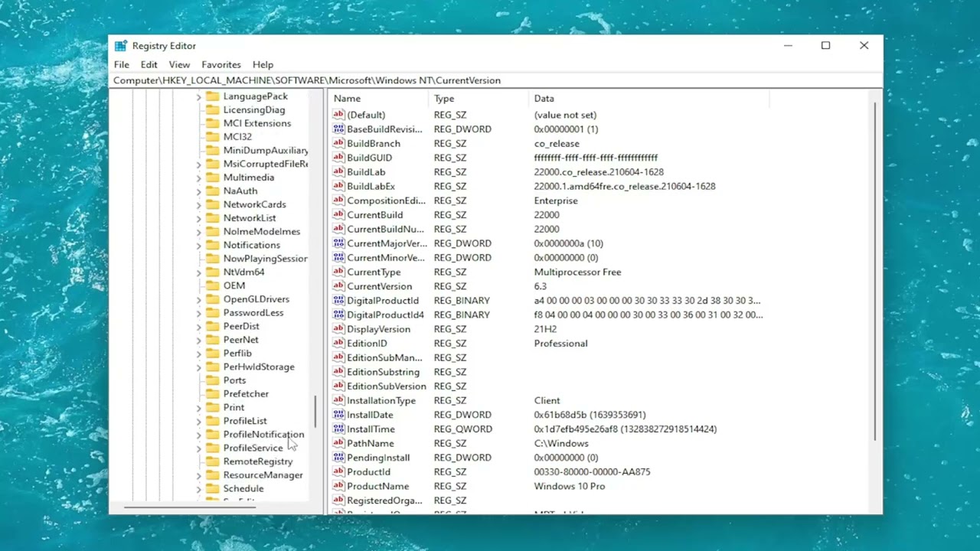Click the ProductName string icon
The height and width of the screenshot is (551, 980).
339,486
